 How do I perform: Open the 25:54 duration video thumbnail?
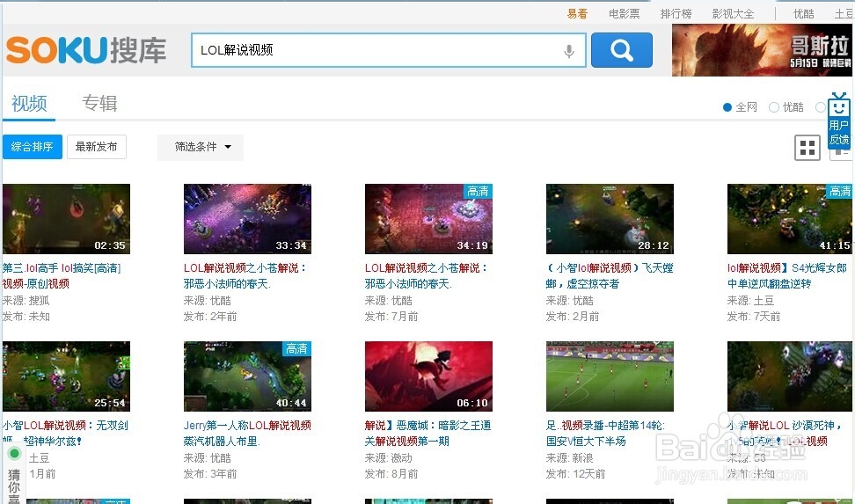(x=66, y=376)
